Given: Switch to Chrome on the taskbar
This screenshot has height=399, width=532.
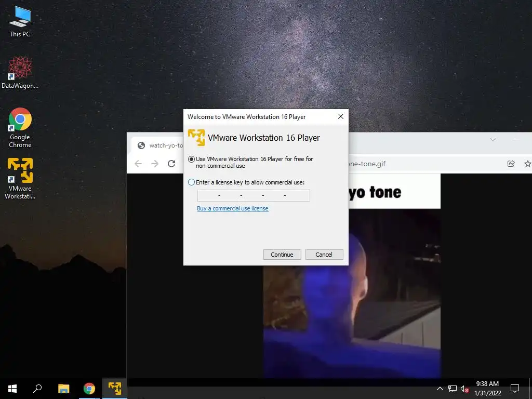Looking at the screenshot, I should click(89, 389).
